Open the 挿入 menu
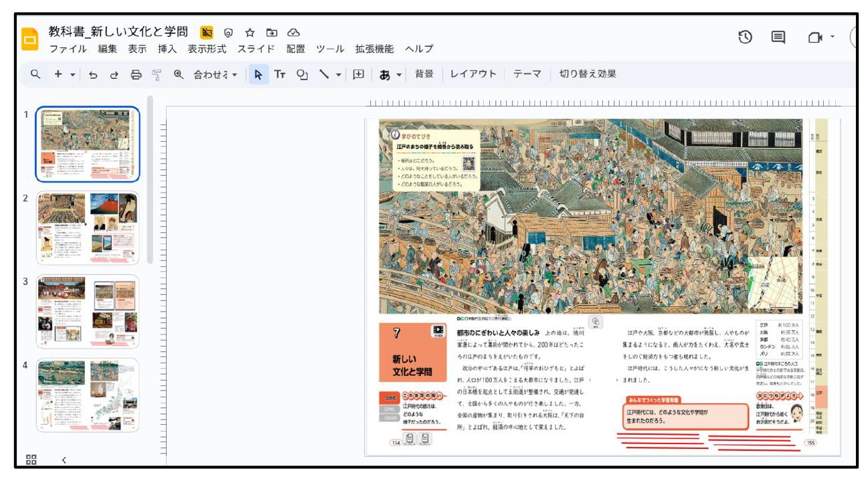This screenshot has height=483, width=868. pyautogui.click(x=167, y=49)
